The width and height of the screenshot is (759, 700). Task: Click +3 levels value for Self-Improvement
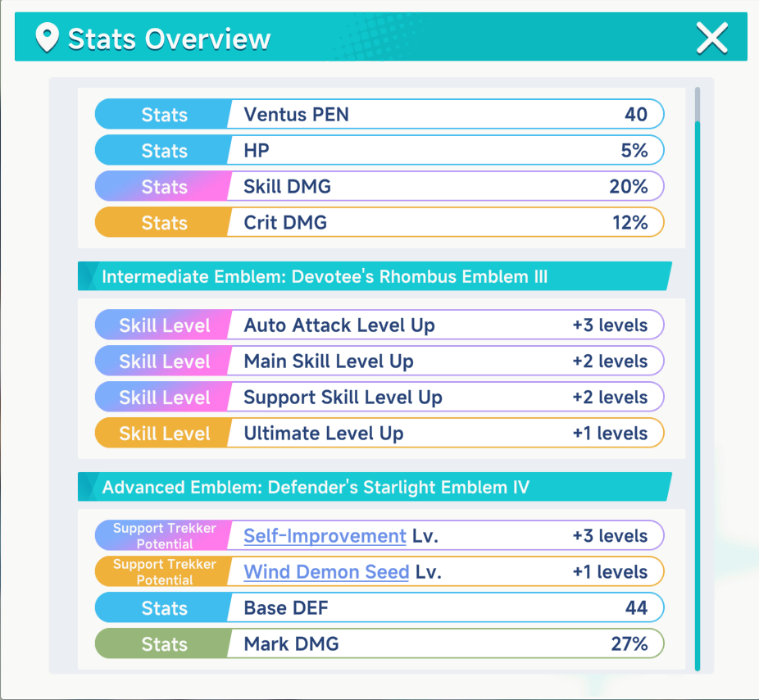[610, 536]
